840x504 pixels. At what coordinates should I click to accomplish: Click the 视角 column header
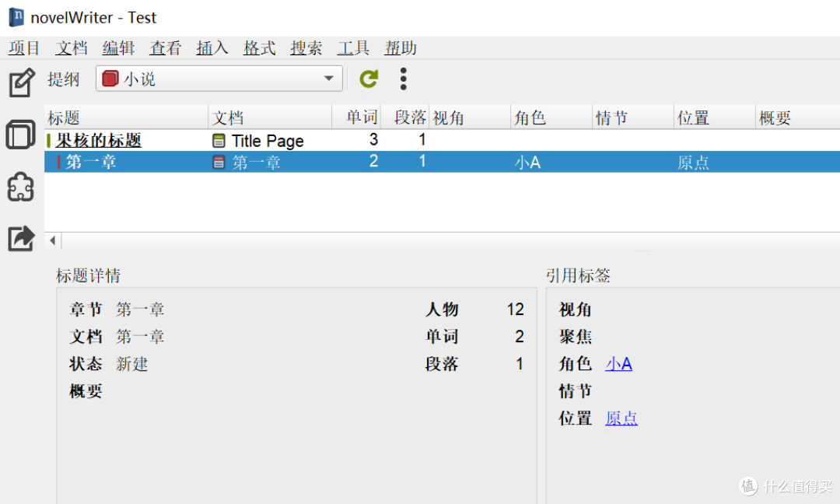470,117
